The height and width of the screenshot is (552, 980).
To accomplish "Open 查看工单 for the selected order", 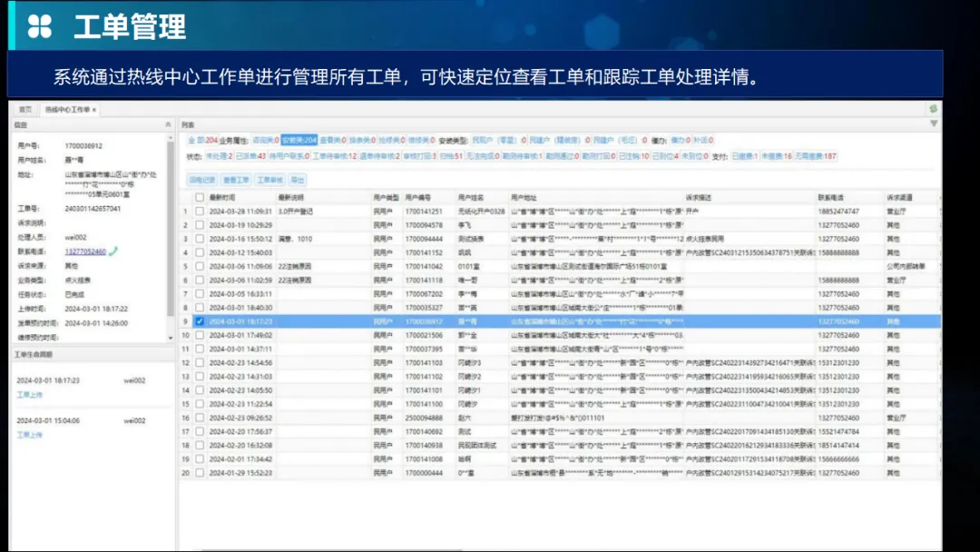I will point(236,180).
